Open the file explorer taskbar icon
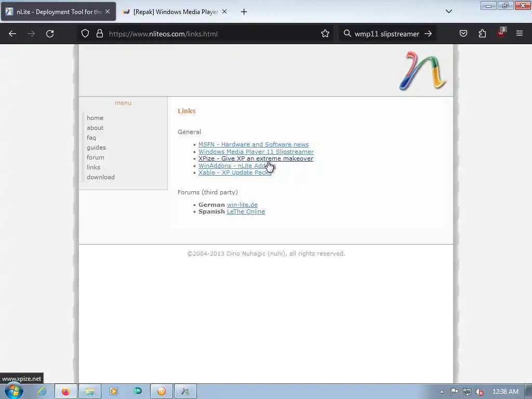The image size is (532, 399). [x=89, y=392]
